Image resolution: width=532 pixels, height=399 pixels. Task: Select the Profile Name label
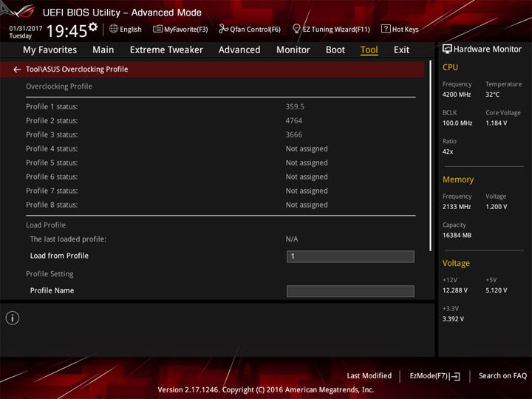tap(52, 290)
